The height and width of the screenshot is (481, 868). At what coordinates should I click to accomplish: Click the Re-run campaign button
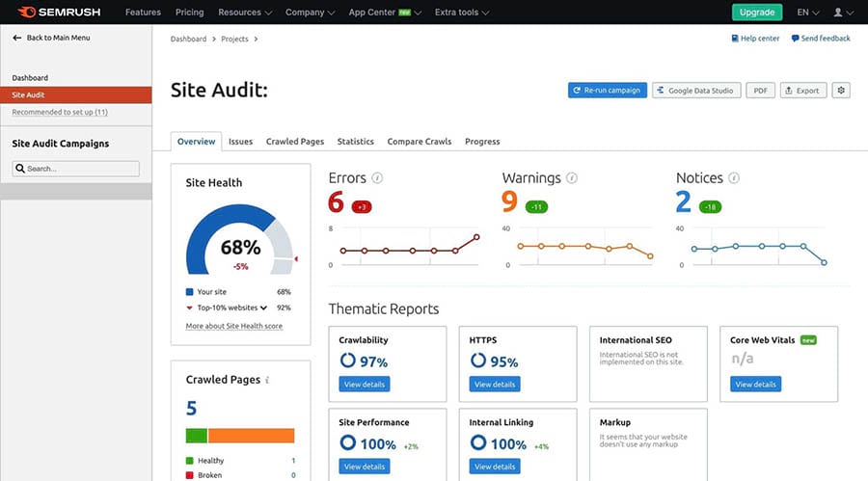point(607,91)
